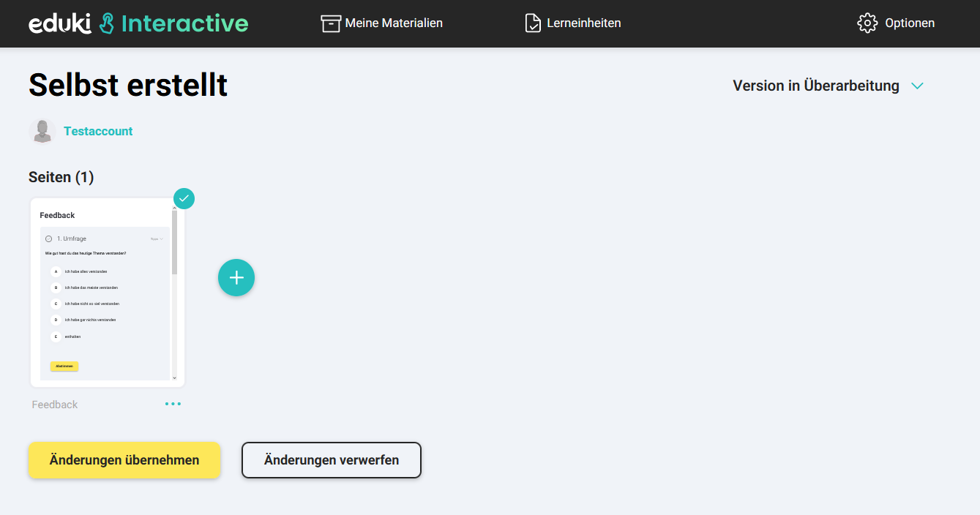Click the preview scrollbar up arrow
The height and width of the screenshot is (515, 980).
174,208
